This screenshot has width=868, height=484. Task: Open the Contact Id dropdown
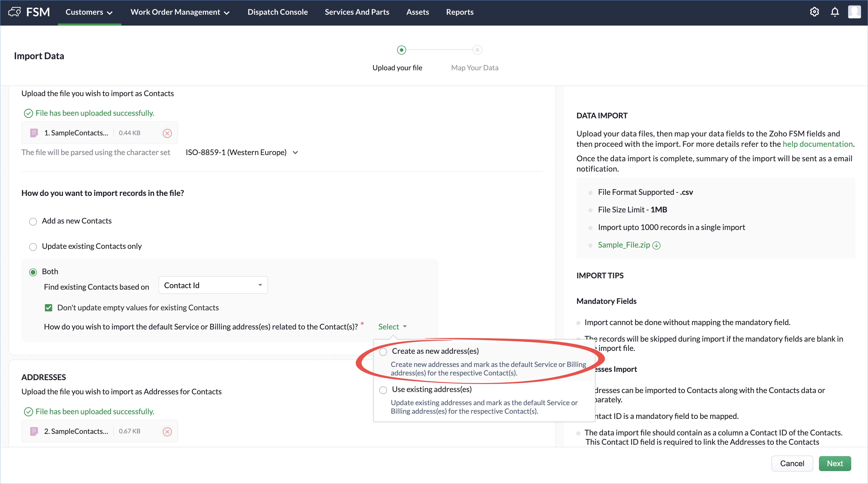click(x=213, y=285)
